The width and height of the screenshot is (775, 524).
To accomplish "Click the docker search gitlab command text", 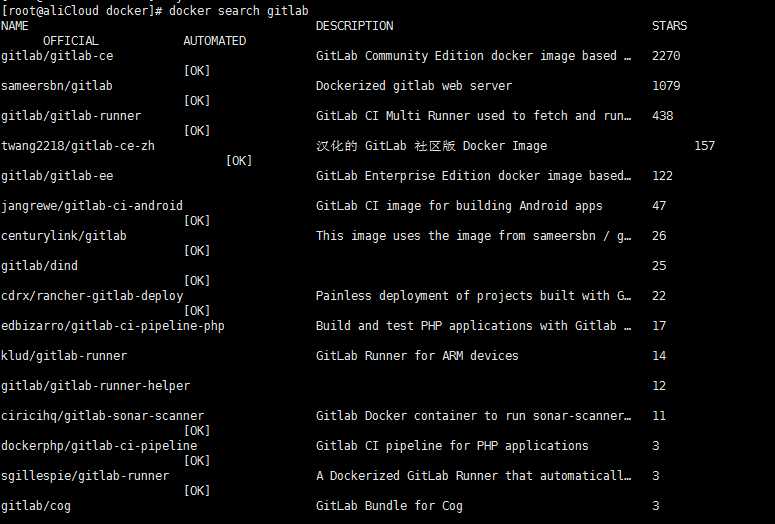I will 239,11.
